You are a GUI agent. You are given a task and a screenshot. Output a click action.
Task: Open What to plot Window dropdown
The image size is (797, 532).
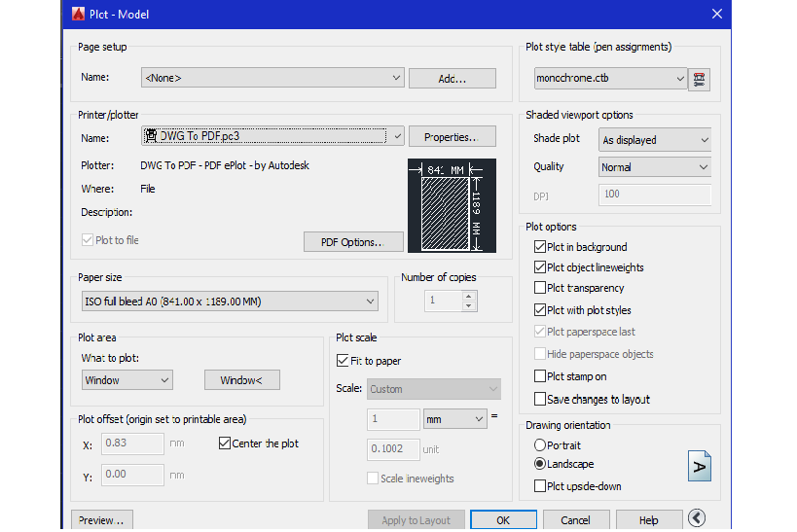[x=127, y=380]
